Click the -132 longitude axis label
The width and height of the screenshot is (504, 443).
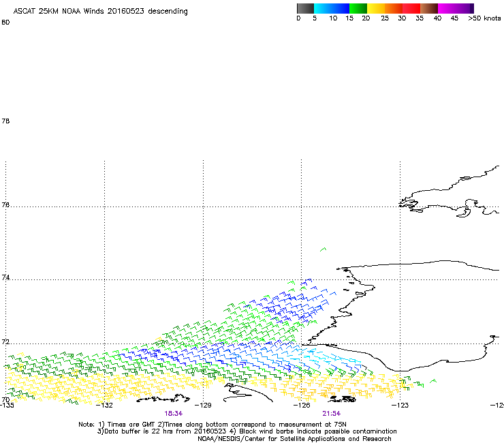(105, 406)
